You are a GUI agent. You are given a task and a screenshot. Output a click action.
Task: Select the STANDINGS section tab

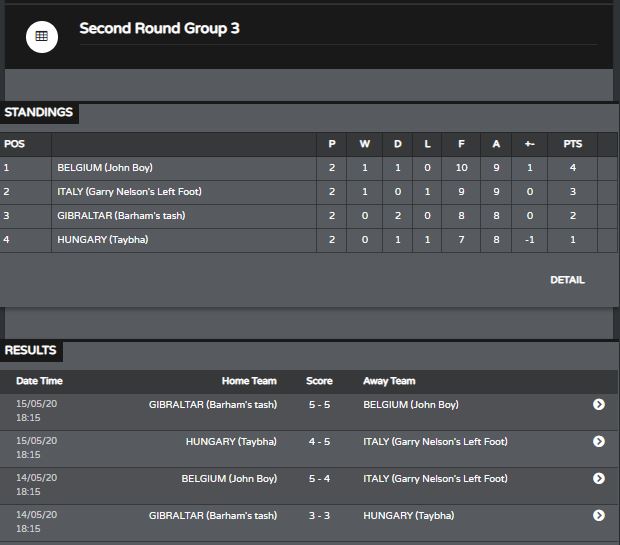coord(39,113)
